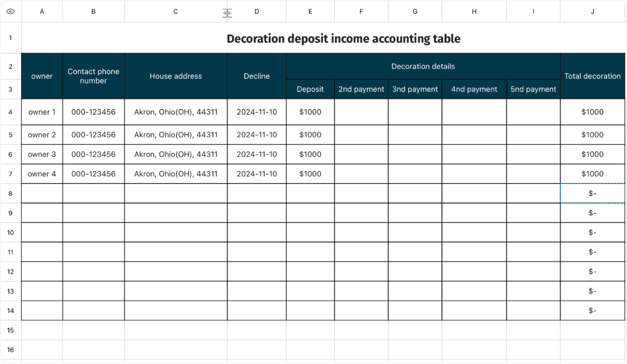Click the '4nd payment' subheader cell
The image size is (627, 364).
[x=474, y=89]
